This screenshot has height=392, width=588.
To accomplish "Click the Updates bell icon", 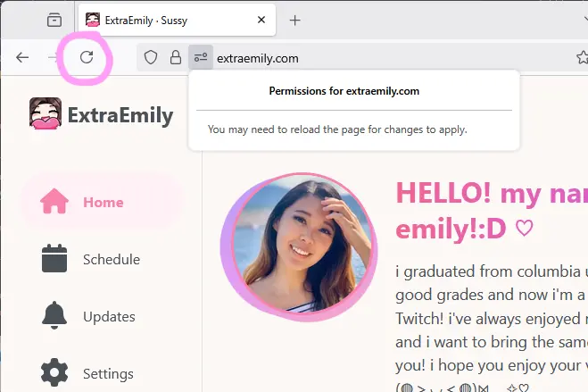I will (54, 315).
